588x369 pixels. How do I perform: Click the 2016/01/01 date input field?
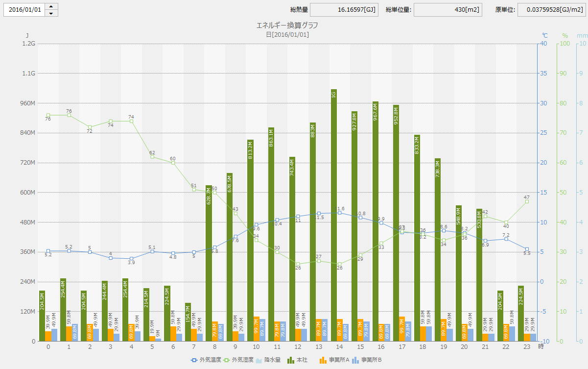(24, 10)
